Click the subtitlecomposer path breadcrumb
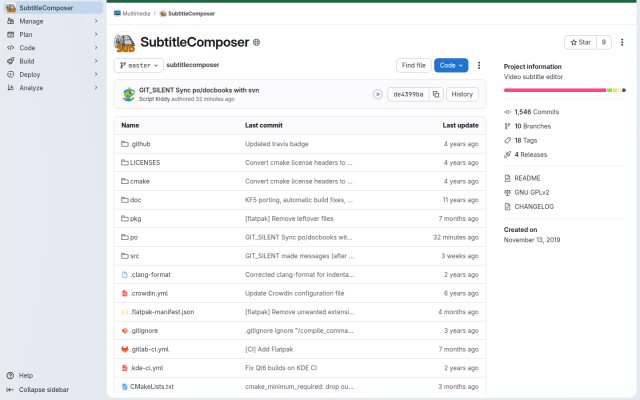The width and height of the screenshot is (640, 400). click(193, 65)
